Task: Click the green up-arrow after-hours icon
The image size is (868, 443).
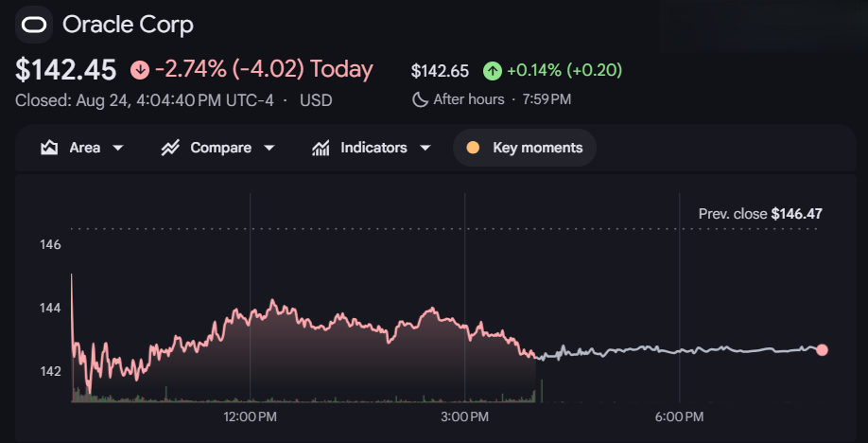Action: [492, 71]
